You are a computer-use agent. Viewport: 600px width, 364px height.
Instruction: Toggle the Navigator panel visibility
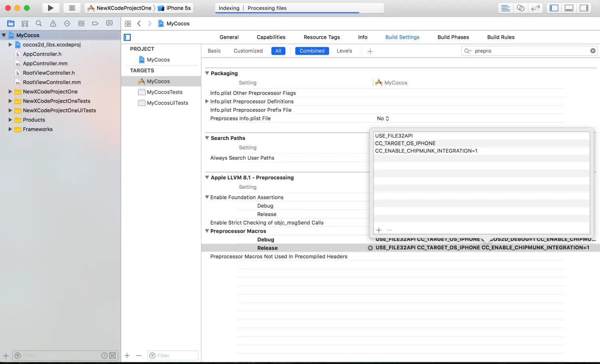click(554, 8)
